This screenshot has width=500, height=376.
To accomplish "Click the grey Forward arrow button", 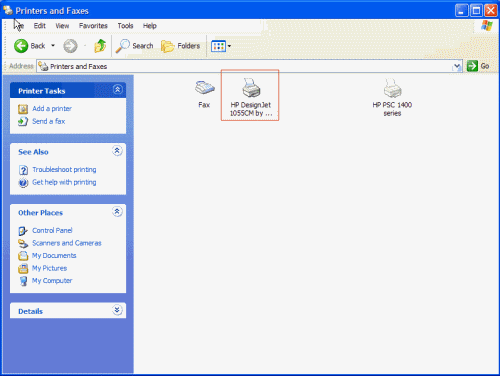I will (70, 46).
